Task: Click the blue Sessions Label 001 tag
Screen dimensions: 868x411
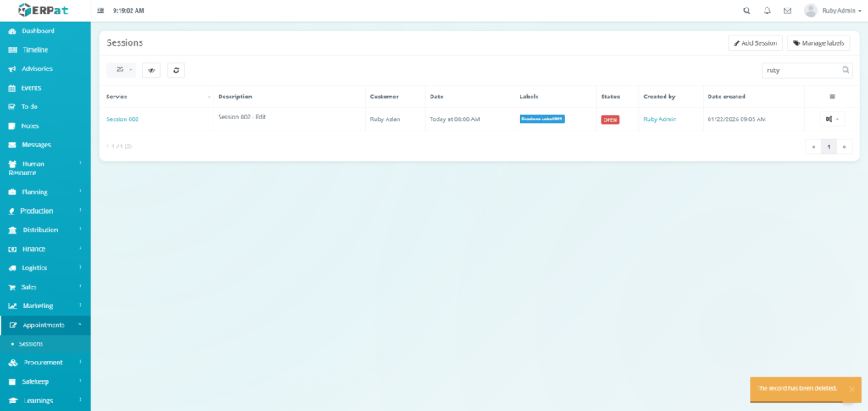Action: [x=542, y=119]
